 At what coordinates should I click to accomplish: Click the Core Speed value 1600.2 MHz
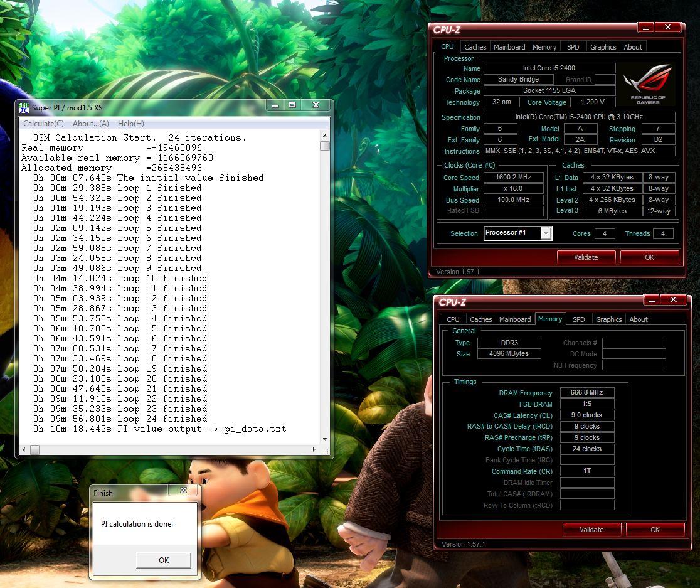513,177
